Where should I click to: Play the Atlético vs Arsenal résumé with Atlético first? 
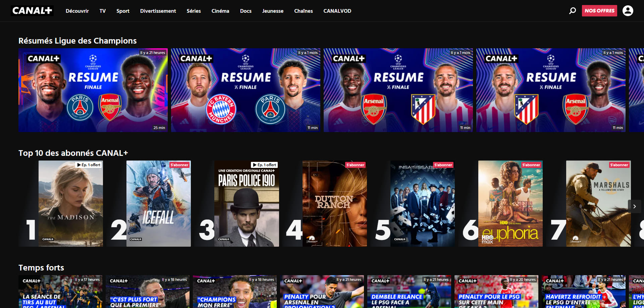551,90
